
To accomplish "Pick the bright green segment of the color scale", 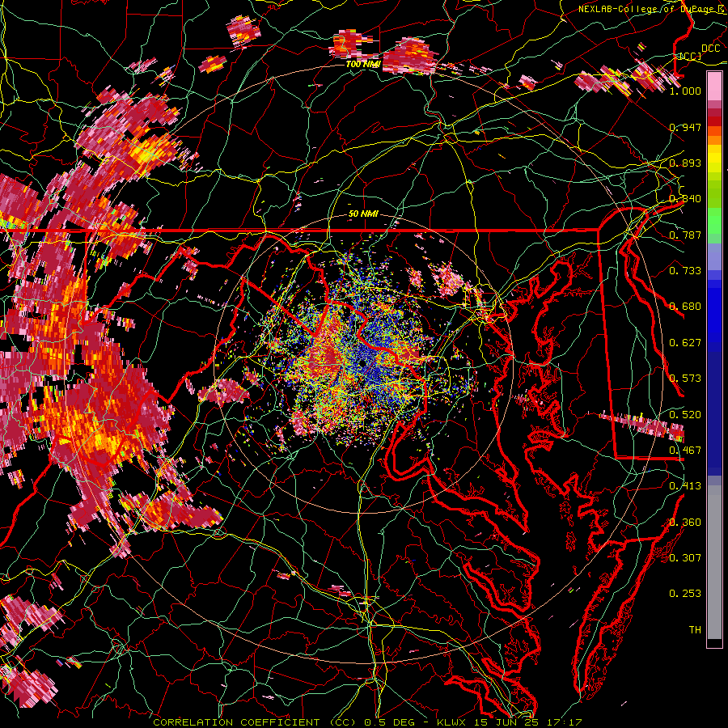I will coord(714,221).
